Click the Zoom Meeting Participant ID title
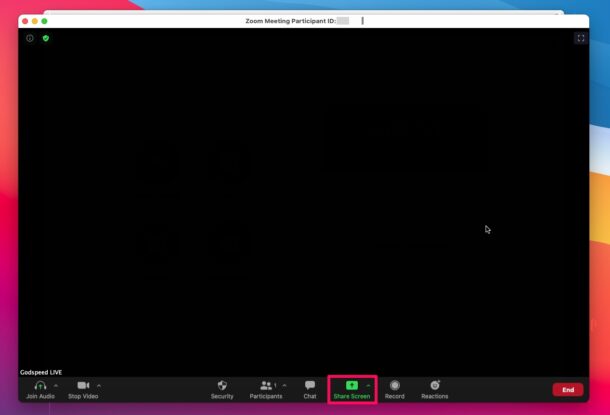610x415 pixels. [291, 21]
